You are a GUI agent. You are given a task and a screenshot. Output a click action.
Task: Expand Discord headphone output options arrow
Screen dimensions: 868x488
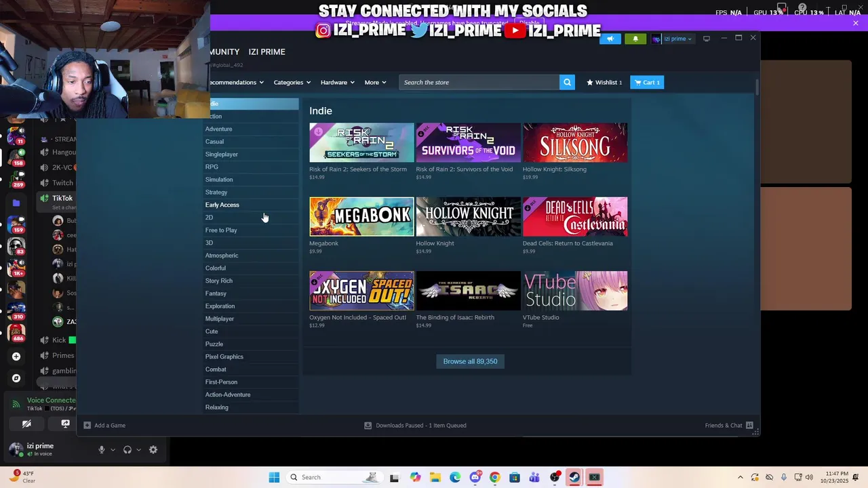click(x=138, y=449)
